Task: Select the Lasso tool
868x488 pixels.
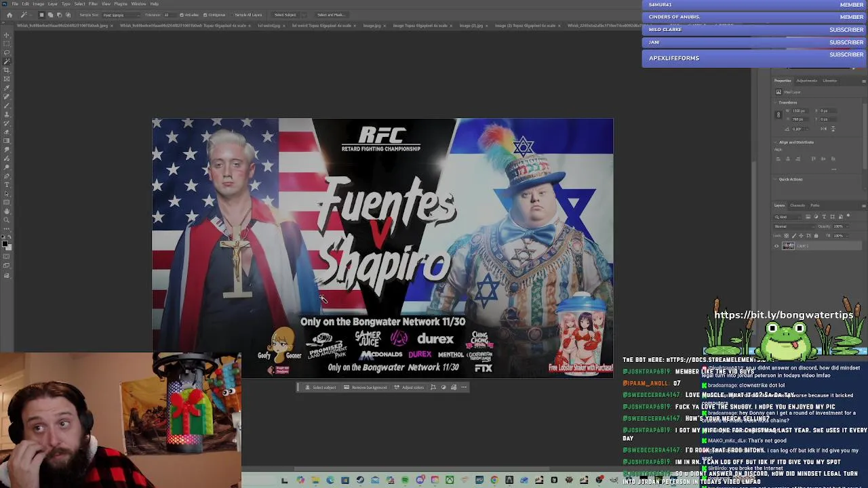Action: [7, 52]
